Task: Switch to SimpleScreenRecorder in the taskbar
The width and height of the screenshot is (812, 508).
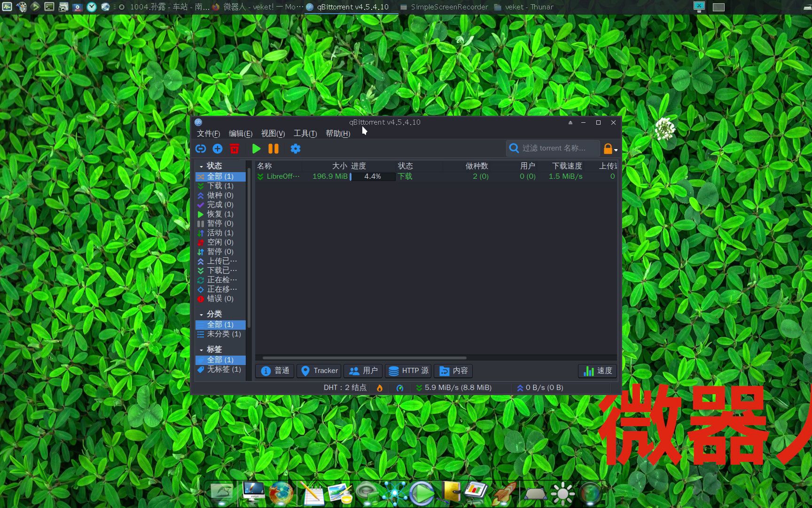Action: click(444, 7)
